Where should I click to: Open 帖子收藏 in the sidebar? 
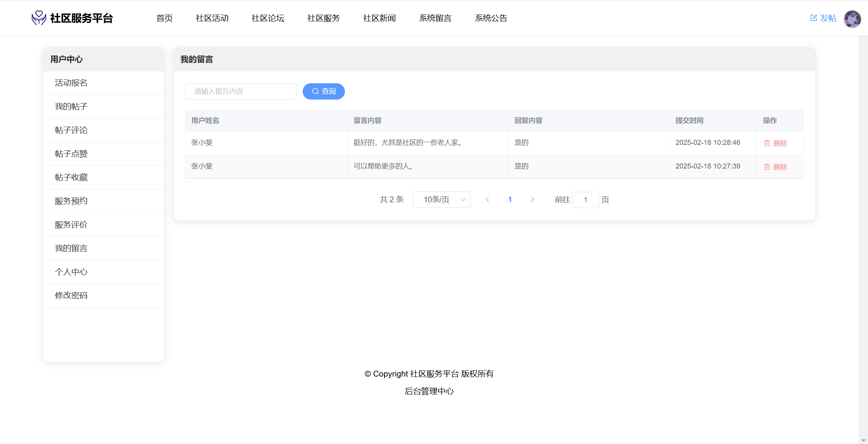coord(71,177)
